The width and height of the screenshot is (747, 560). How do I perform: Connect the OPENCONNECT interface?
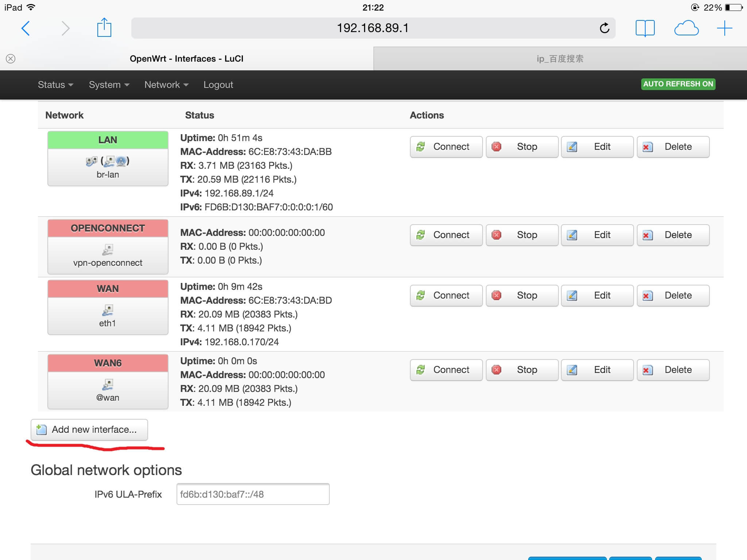click(446, 235)
